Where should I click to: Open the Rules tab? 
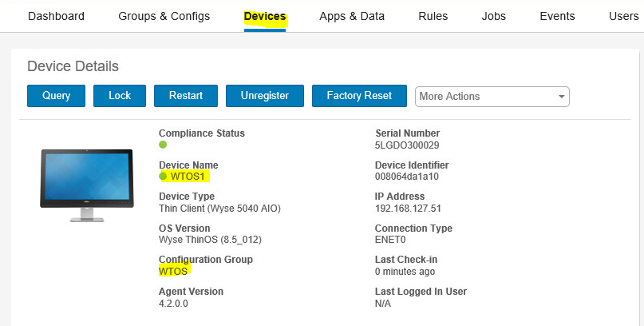pyautogui.click(x=433, y=16)
